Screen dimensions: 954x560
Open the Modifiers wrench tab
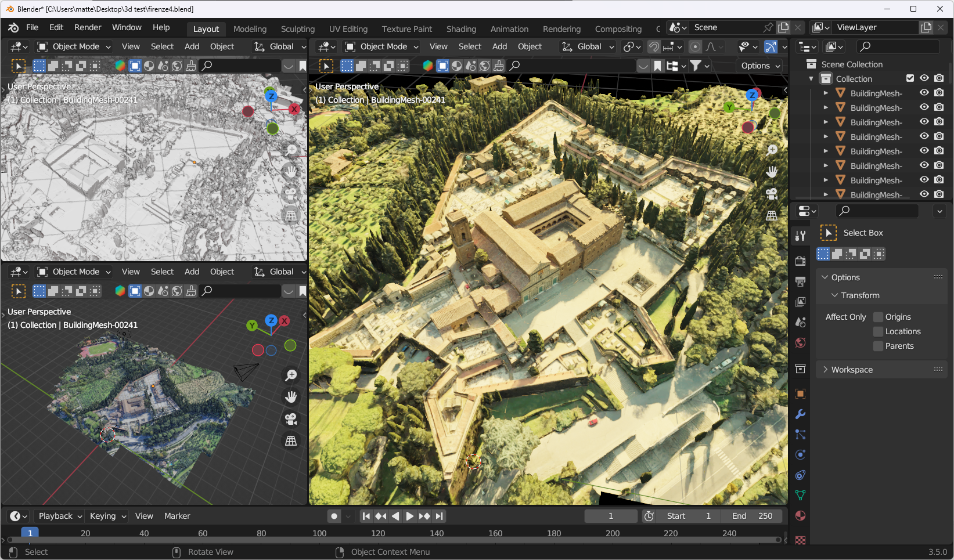click(800, 414)
